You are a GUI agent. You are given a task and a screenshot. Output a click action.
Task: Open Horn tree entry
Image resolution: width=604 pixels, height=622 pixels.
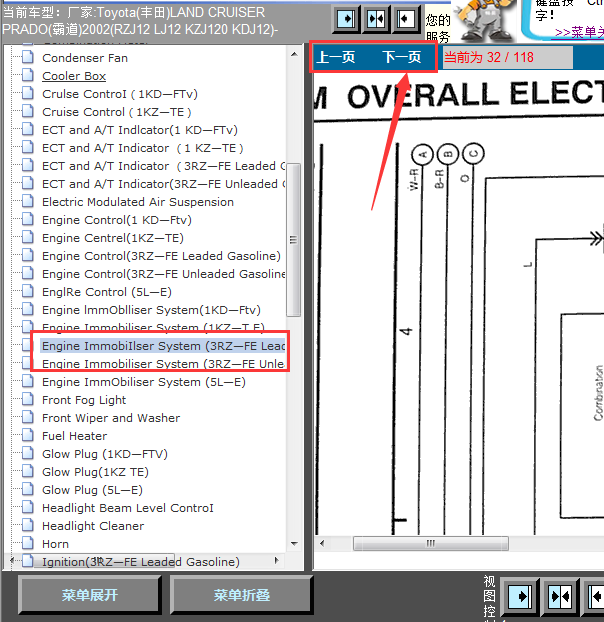[x=56, y=544]
